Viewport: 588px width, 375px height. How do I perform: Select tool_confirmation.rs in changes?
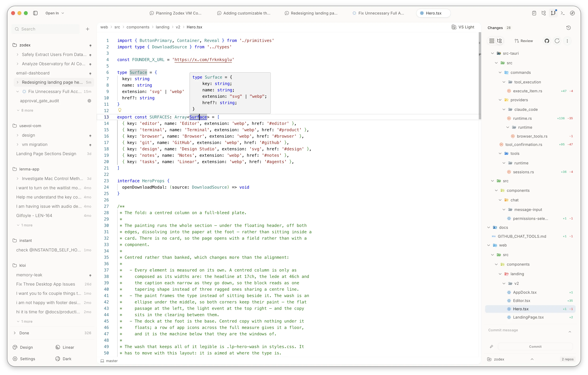[x=530, y=144]
